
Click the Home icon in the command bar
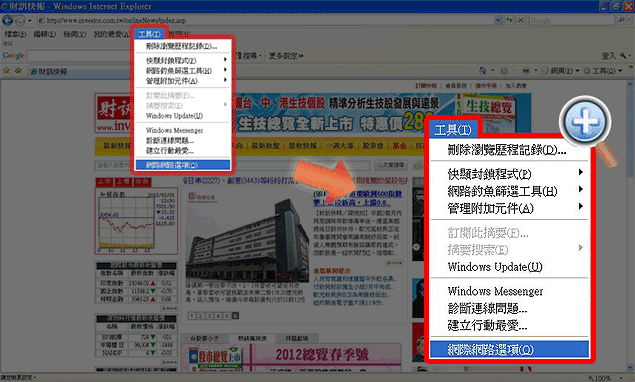click(483, 70)
